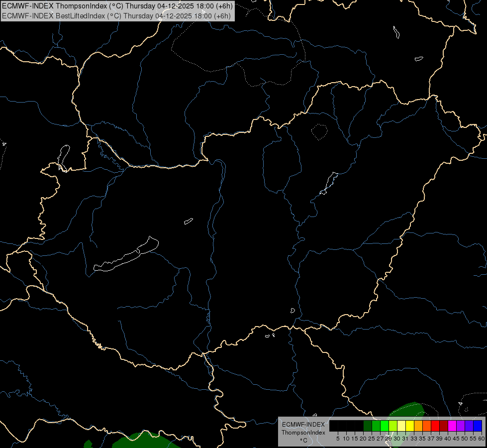Select the bright red 37-39 legend swatch
Viewport: 487px width, 448px height.
click(435, 426)
